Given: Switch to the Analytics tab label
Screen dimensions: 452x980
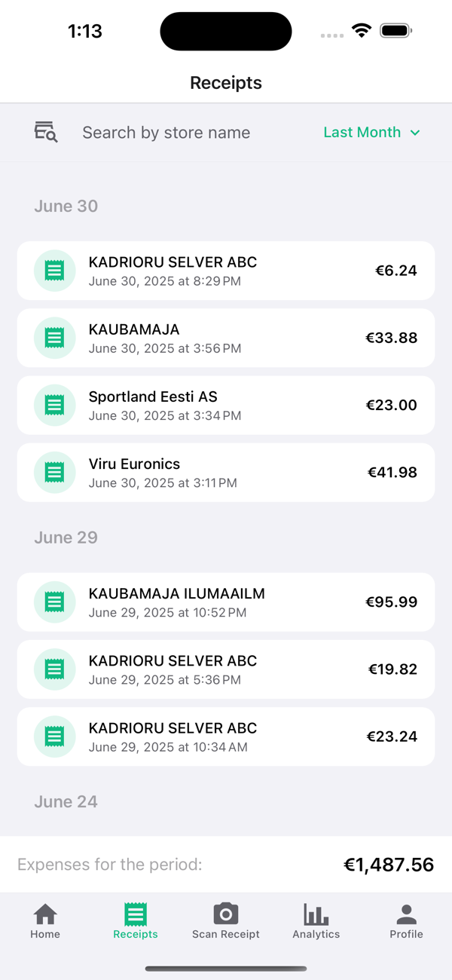Looking at the screenshot, I should click(x=316, y=934).
